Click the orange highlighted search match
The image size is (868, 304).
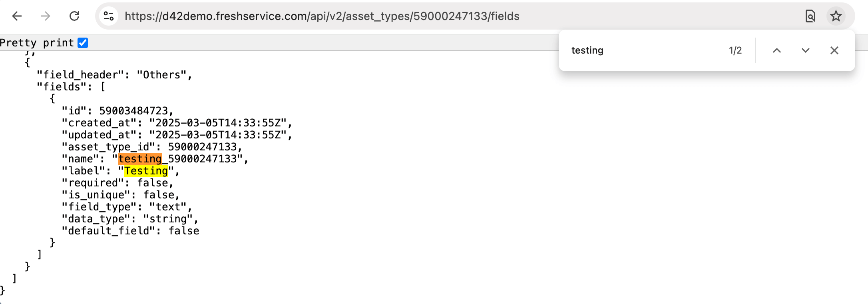pos(141,158)
